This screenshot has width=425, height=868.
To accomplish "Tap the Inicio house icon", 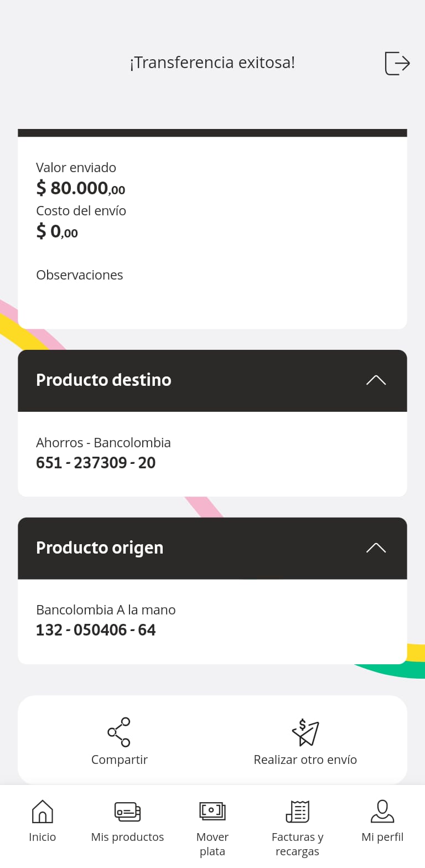I will coord(43,812).
